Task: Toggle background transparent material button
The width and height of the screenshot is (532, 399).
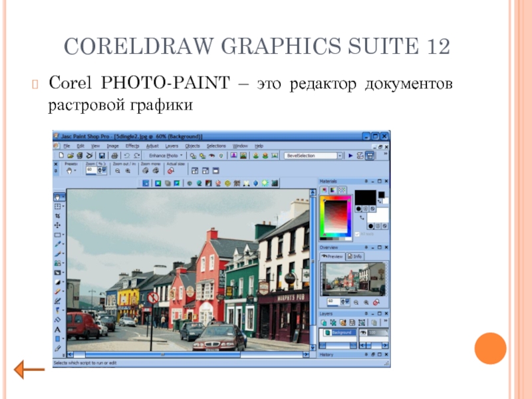Action: 385,226
